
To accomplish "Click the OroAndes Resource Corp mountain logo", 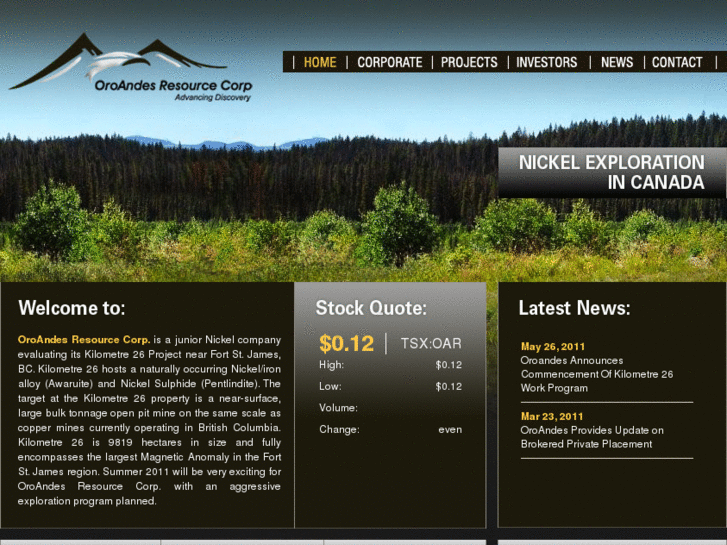I will point(130,67).
